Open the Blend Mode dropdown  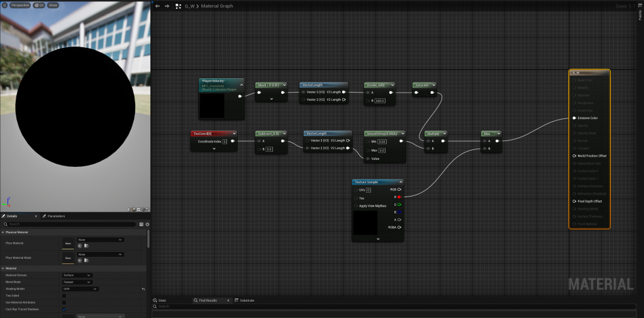coord(77,282)
